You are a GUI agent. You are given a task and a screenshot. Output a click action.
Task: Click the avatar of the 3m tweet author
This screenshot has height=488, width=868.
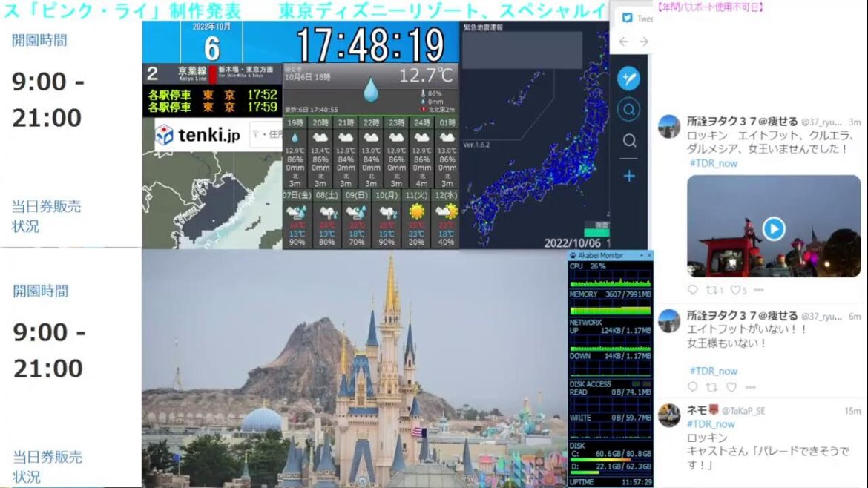click(668, 126)
